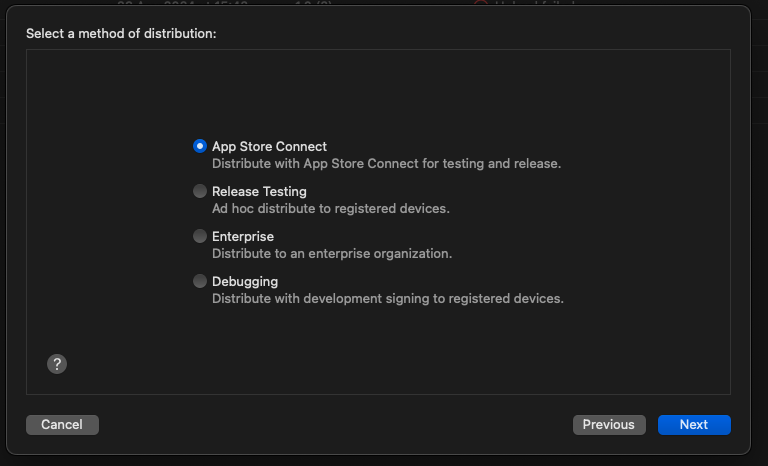The image size is (768, 466).
Task: Click the red Upload failed status icon
Action: pyautogui.click(x=481, y=3)
